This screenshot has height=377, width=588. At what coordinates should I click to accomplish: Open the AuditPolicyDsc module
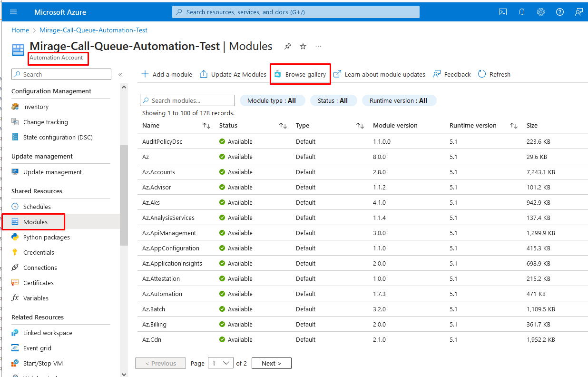click(x=162, y=141)
